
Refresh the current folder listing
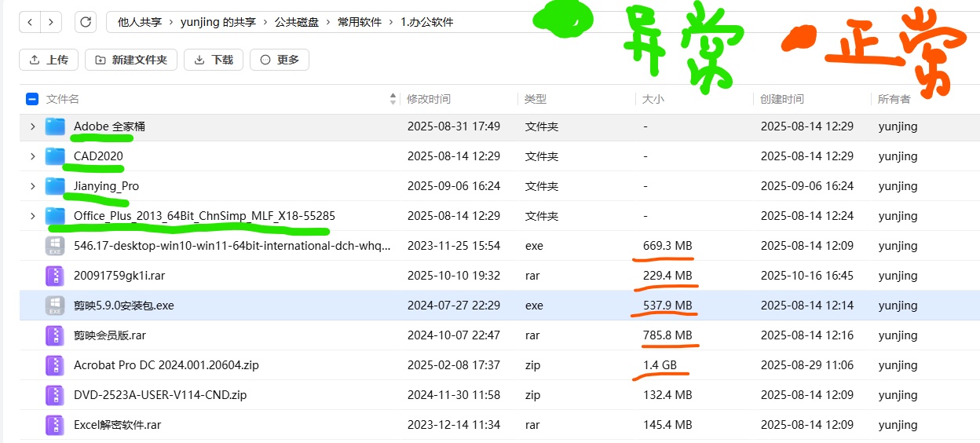tap(86, 22)
